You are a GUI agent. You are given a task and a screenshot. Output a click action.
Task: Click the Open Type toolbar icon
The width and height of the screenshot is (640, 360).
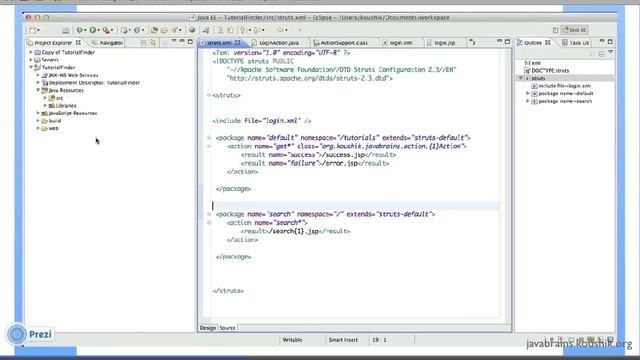pos(154,30)
